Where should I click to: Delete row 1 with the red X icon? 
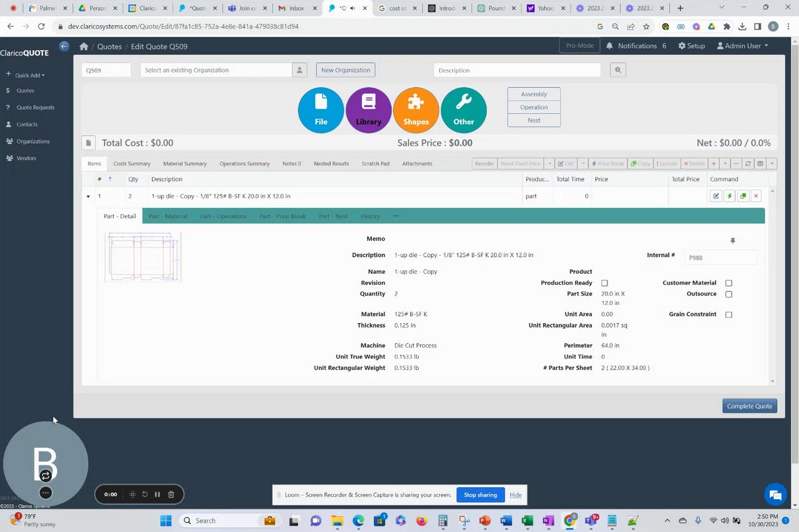(756, 196)
